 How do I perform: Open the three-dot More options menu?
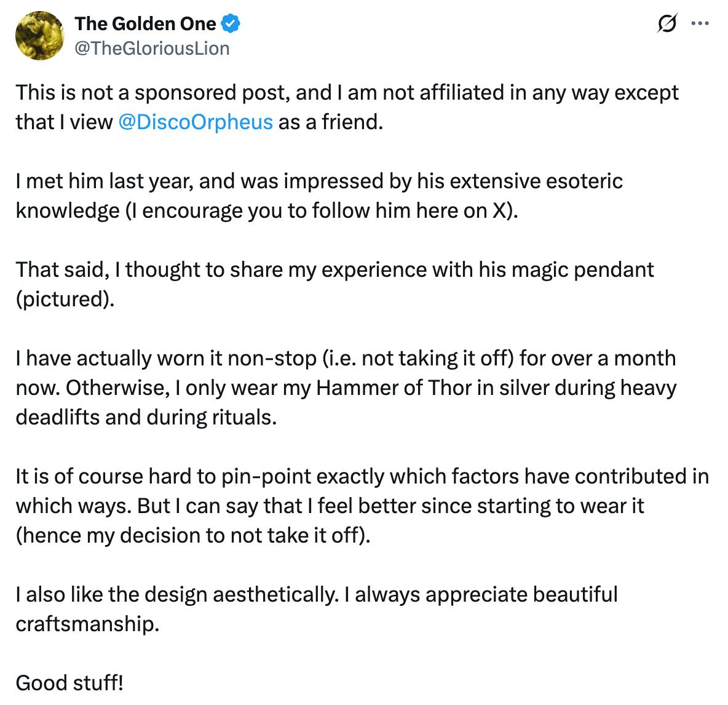(x=700, y=24)
